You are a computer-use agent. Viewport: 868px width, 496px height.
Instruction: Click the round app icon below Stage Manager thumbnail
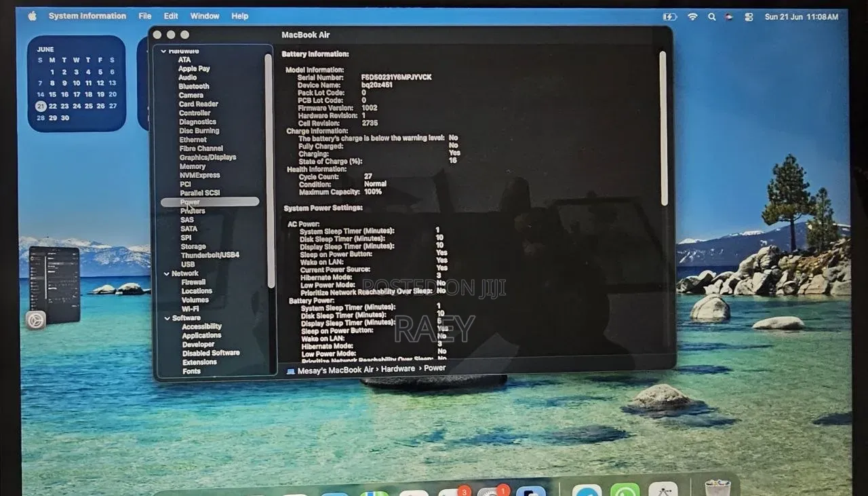(x=36, y=320)
